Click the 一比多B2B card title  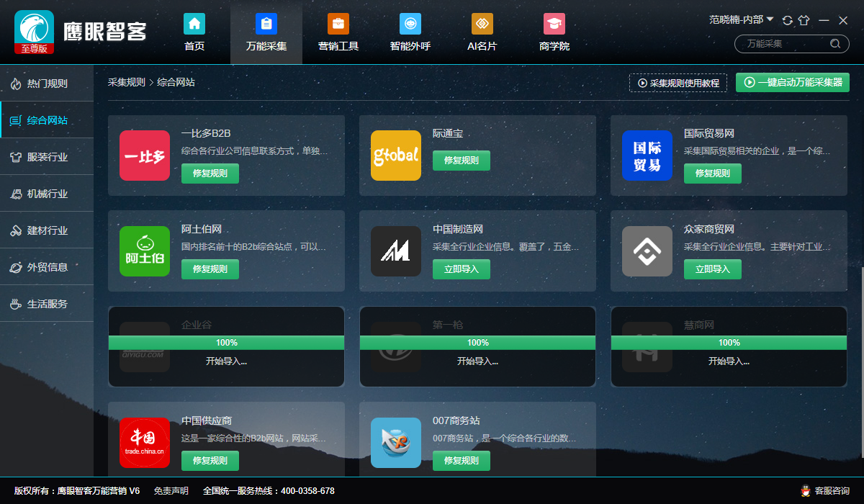coord(206,134)
